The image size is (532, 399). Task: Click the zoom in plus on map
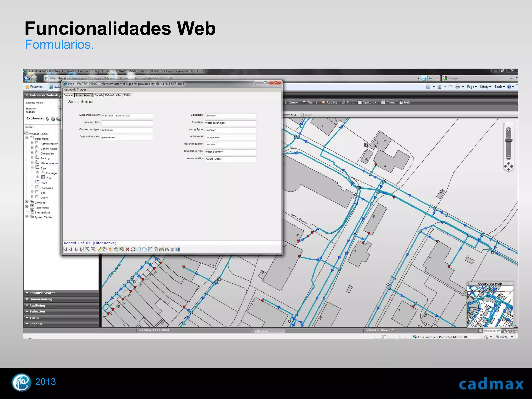click(509, 130)
